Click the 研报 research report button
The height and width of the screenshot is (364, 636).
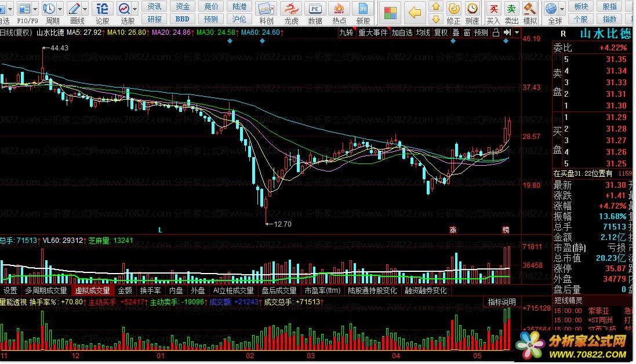coord(155,19)
